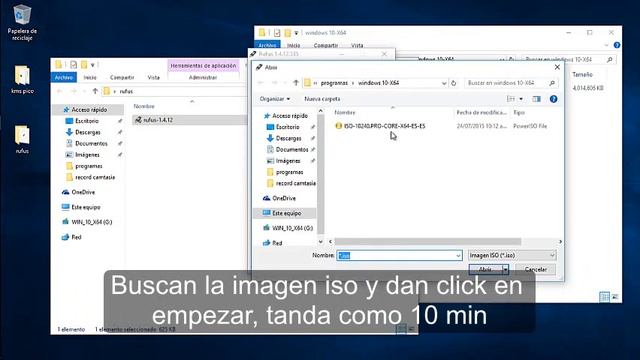Screen dimensions: 640x360
Task: Select record camtasia in Abrir dialog sidebar
Action: tap(291, 183)
